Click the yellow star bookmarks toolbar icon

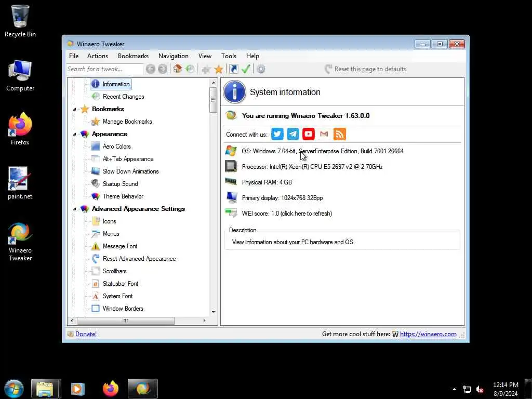point(219,69)
